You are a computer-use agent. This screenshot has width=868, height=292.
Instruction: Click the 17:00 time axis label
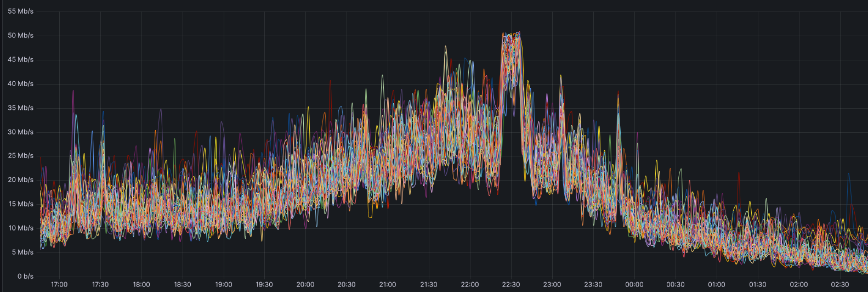click(59, 285)
